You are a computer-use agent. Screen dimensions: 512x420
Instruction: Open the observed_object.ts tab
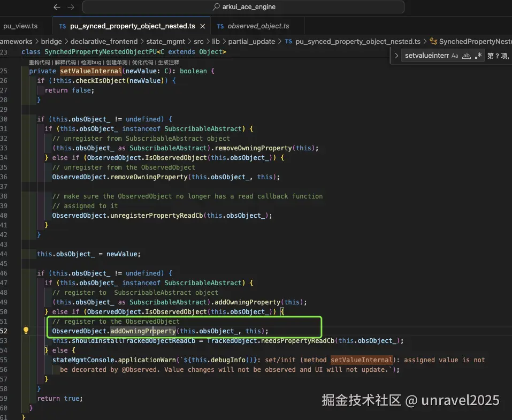pos(258,26)
